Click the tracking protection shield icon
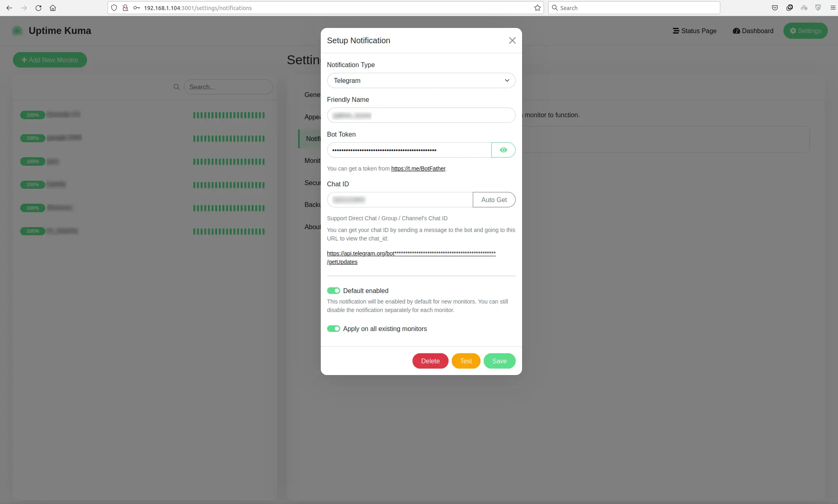Viewport: 838px width, 504px height. (x=114, y=8)
